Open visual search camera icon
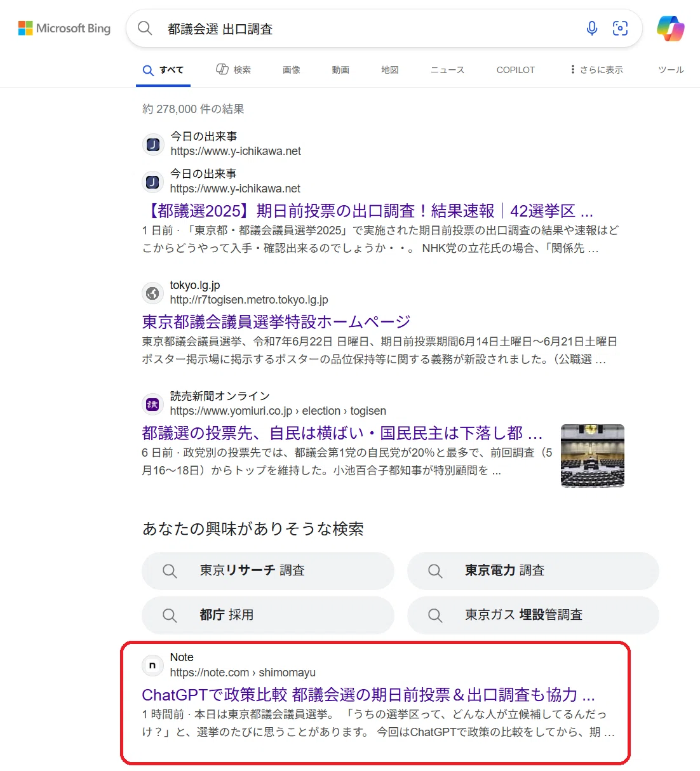 pos(620,29)
